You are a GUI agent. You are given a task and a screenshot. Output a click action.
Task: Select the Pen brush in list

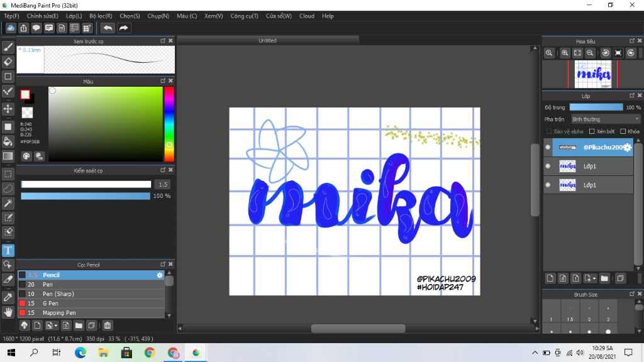[91, 285]
